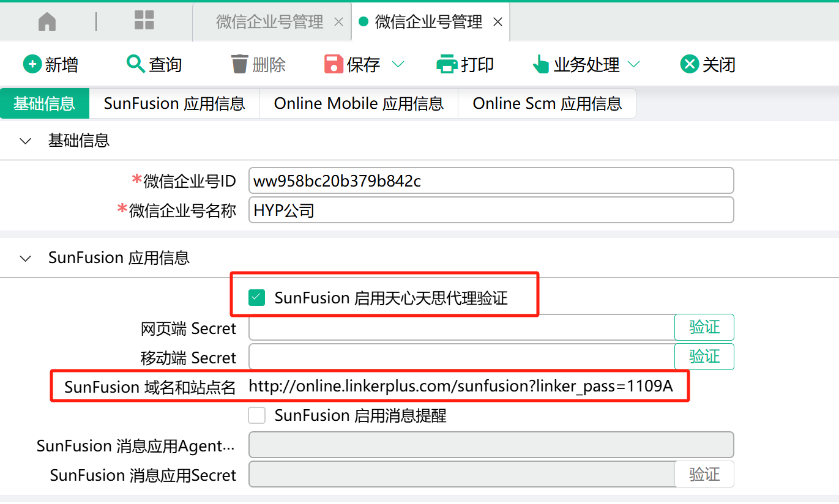Switch to Online Scm 应用信息 tab
This screenshot has width=839, height=504.
click(547, 103)
